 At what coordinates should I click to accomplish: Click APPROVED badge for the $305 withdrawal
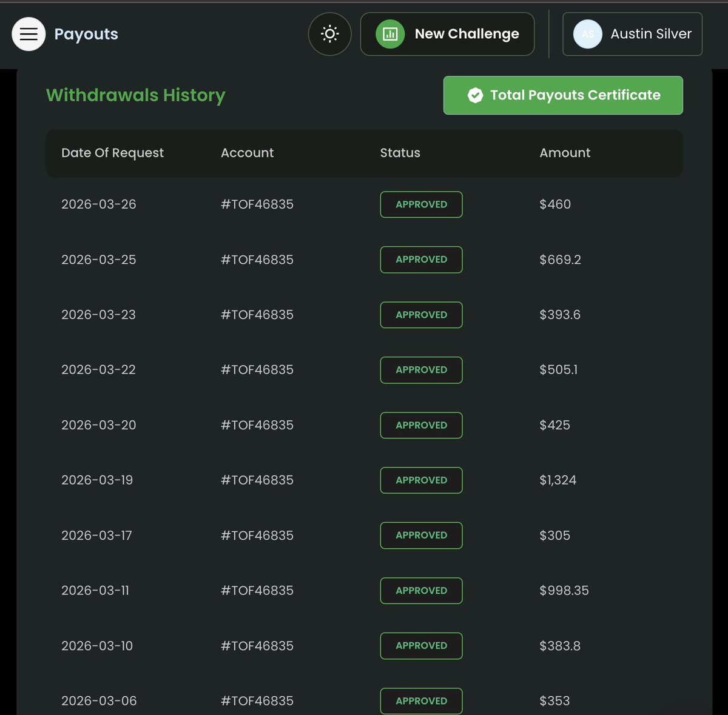(x=421, y=535)
